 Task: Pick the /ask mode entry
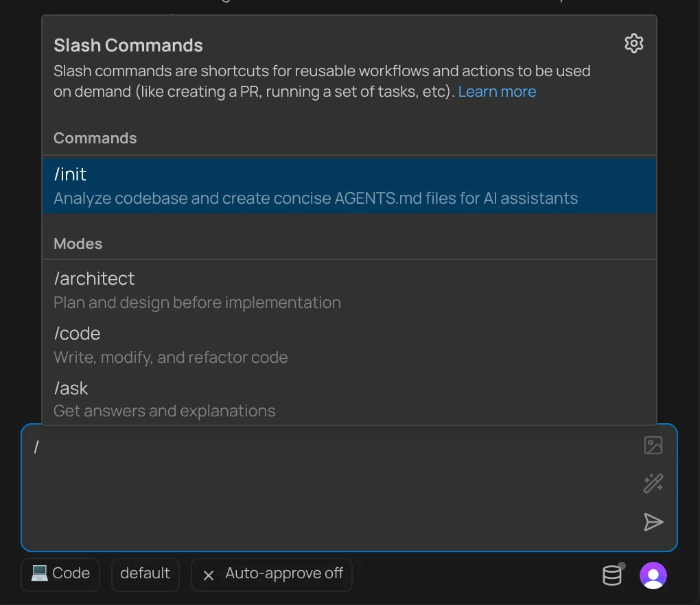point(349,399)
